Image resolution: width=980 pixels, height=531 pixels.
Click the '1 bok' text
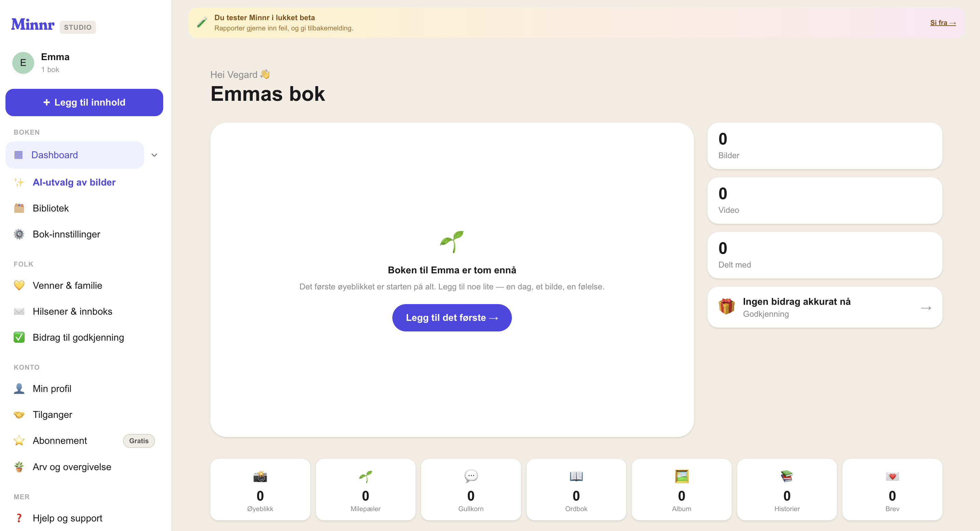coord(50,70)
